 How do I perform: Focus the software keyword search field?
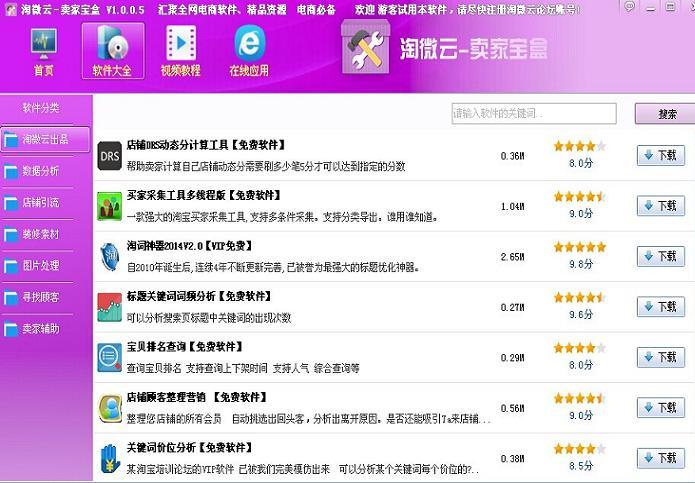(534, 113)
